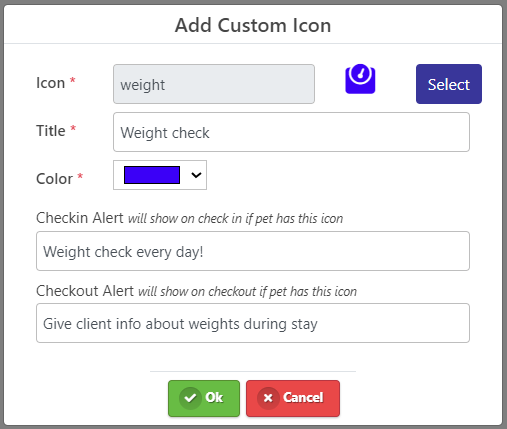Click the Title field label
Image resolution: width=507 pixels, height=429 pixels.
tap(51, 131)
